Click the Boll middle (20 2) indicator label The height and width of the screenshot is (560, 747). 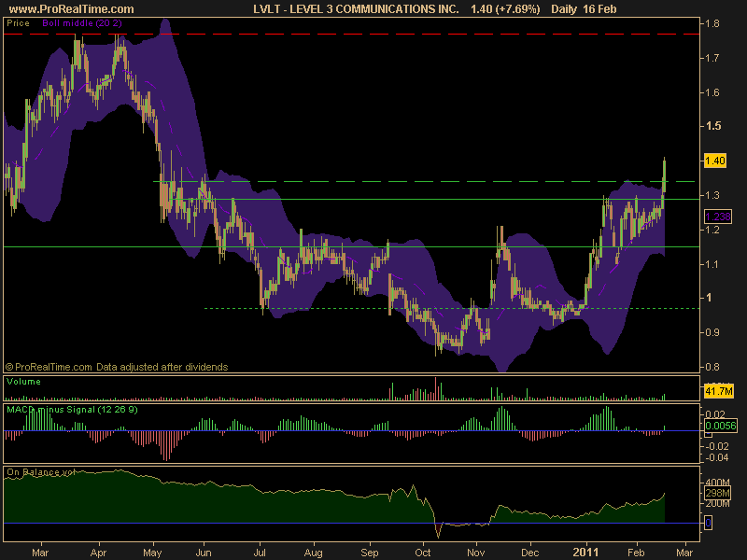(x=82, y=23)
